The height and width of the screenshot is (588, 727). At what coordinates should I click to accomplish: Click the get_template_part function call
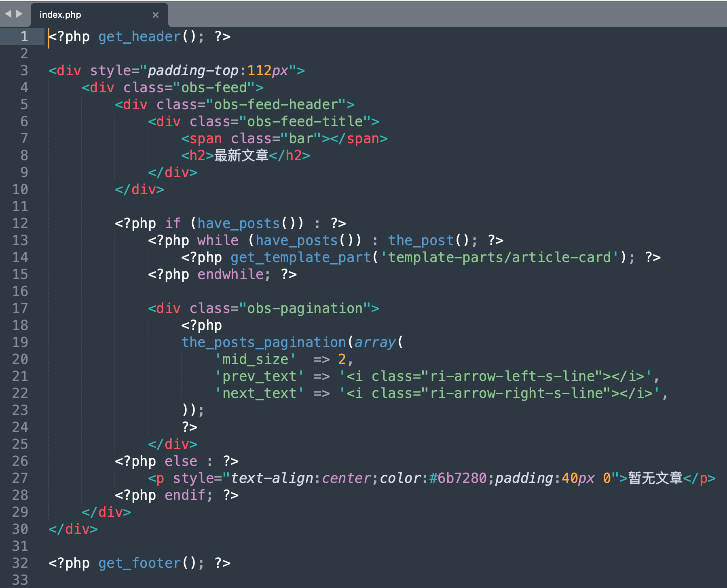(300, 258)
